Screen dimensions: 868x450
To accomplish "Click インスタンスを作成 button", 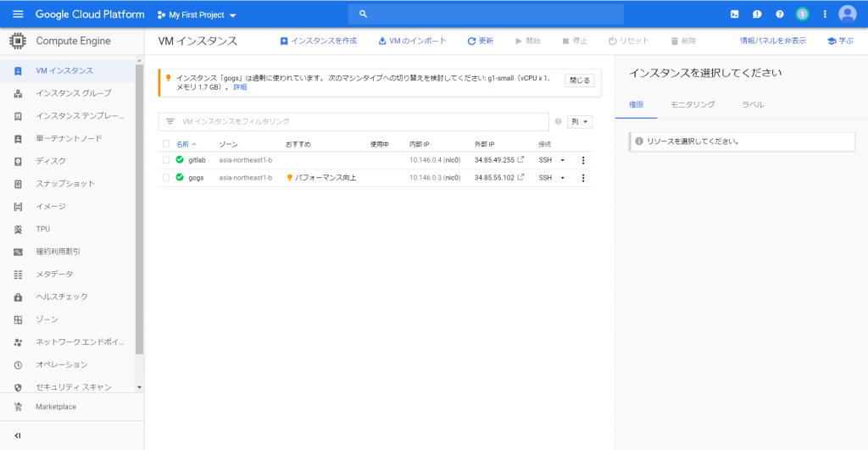I will coord(318,41).
